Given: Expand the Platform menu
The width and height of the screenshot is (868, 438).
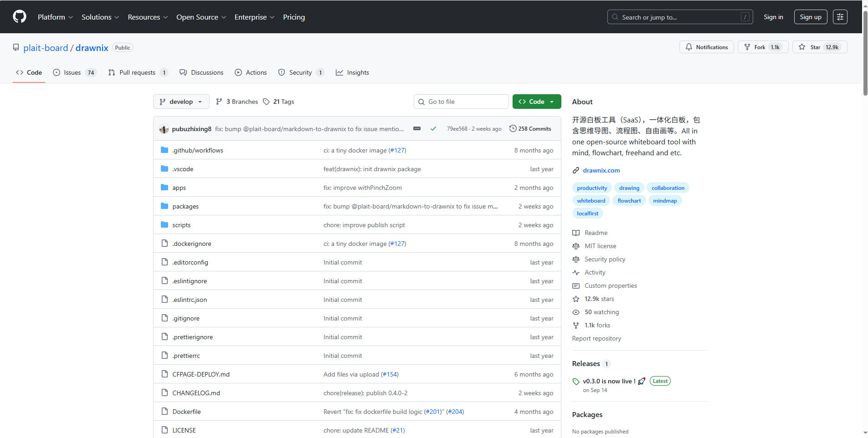Looking at the screenshot, I should coord(55,17).
